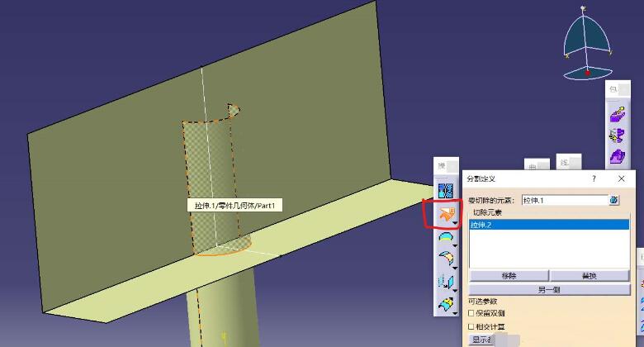The width and height of the screenshot is (644, 347).
Task: Click the 移除 (Remove) button
Action: [x=509, y=276]
